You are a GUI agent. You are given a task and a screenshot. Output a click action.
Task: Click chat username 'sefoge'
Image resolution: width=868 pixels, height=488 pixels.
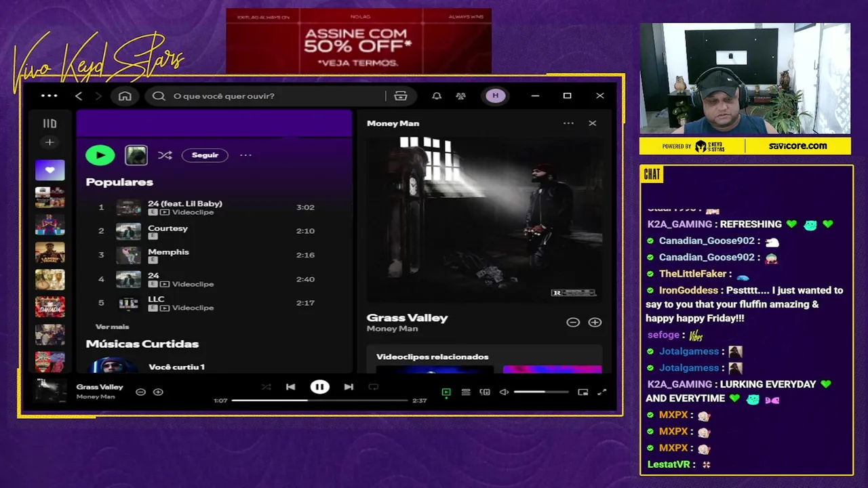[x=663, y=335]
